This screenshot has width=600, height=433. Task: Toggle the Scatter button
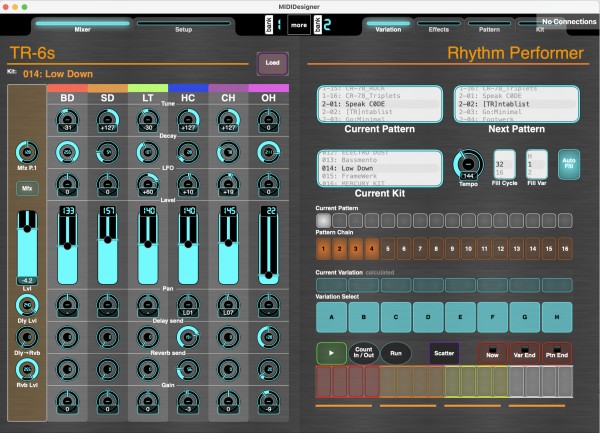[444, 353]
